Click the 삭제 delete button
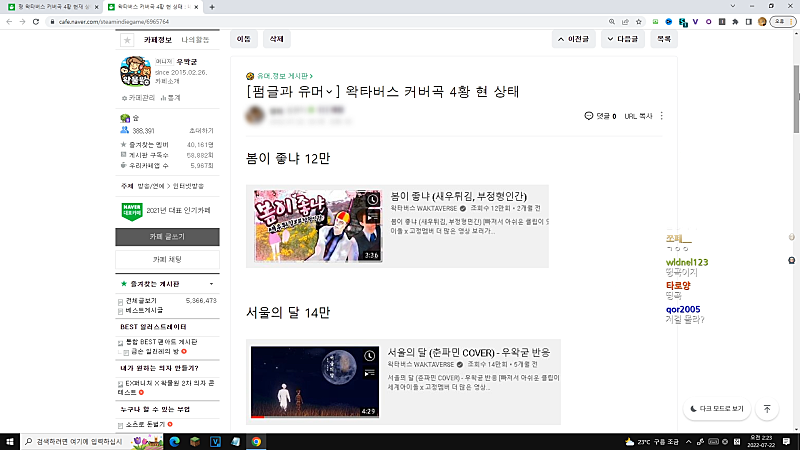800x450 pixels. pyautogui.click(x=277, y=39)
